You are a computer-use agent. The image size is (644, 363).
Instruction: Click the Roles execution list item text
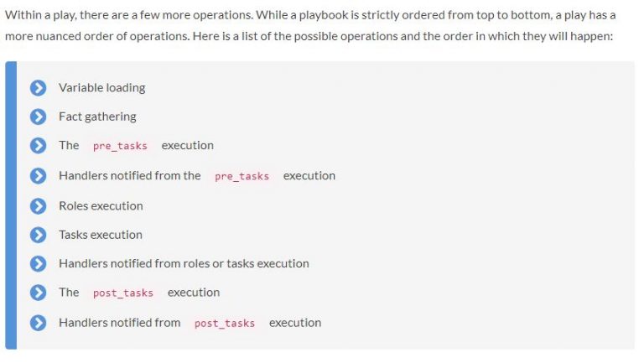(101, 205)
